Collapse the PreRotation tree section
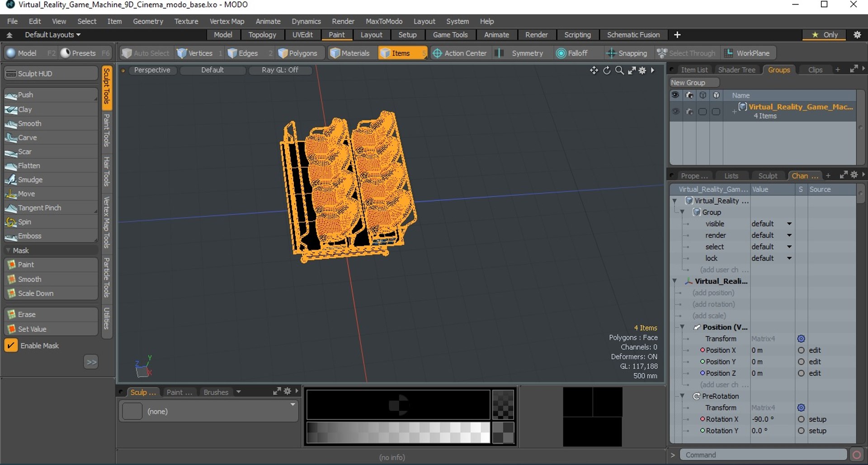The image size is (868, 465). coord(682,396)
